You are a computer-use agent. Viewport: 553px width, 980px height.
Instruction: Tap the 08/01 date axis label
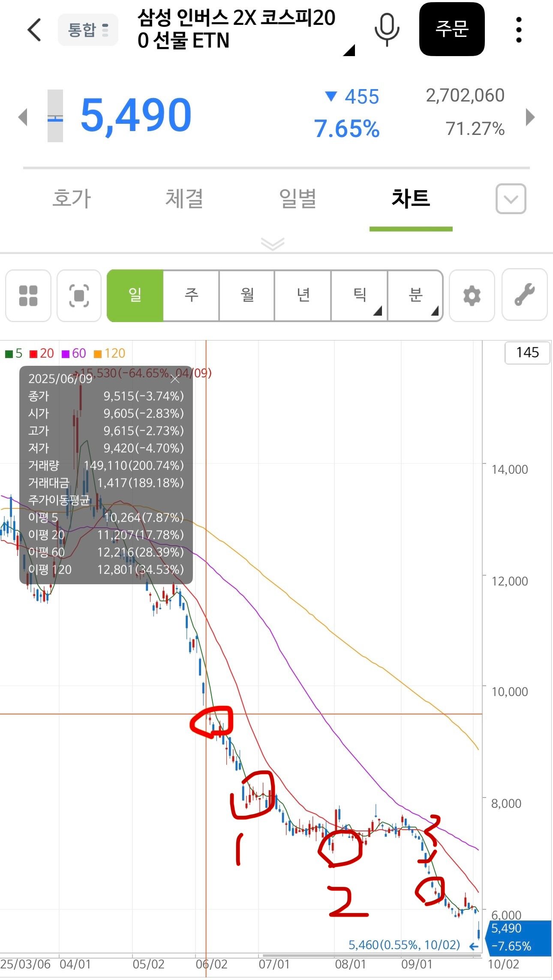[x=350, y=964]
